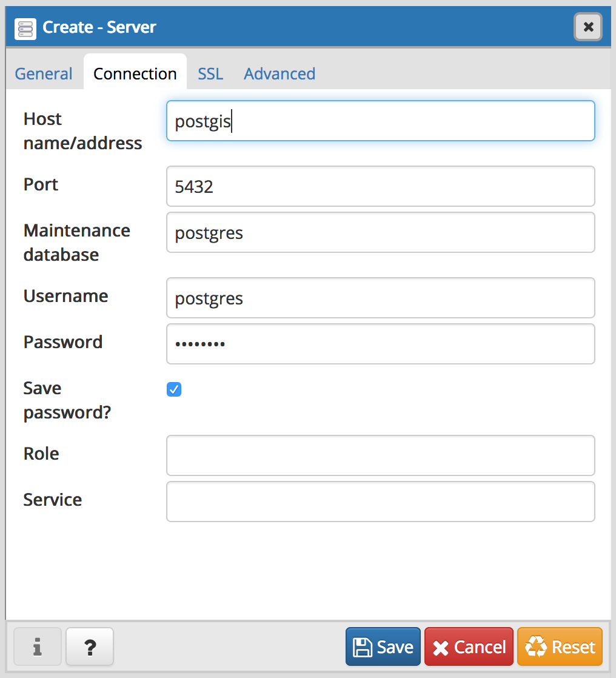Click into the Port field
616x678 pixels.
(x=380, y=186)
